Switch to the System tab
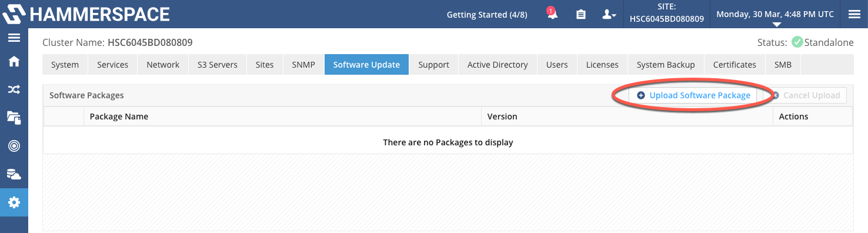The image size is (868, 233). pos(65,65)
